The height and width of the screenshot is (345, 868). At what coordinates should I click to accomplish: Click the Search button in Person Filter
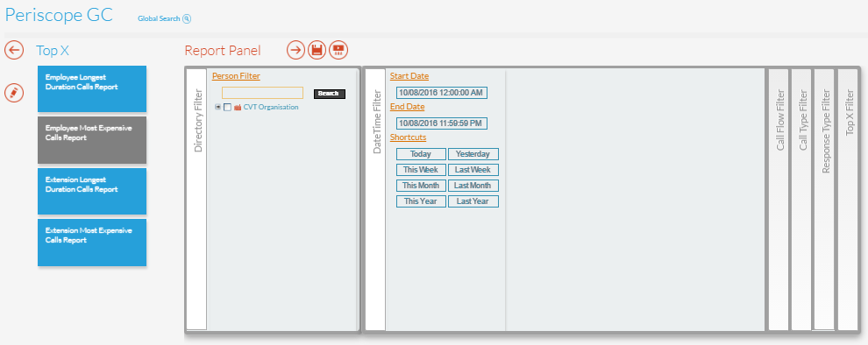click(330, 94)
